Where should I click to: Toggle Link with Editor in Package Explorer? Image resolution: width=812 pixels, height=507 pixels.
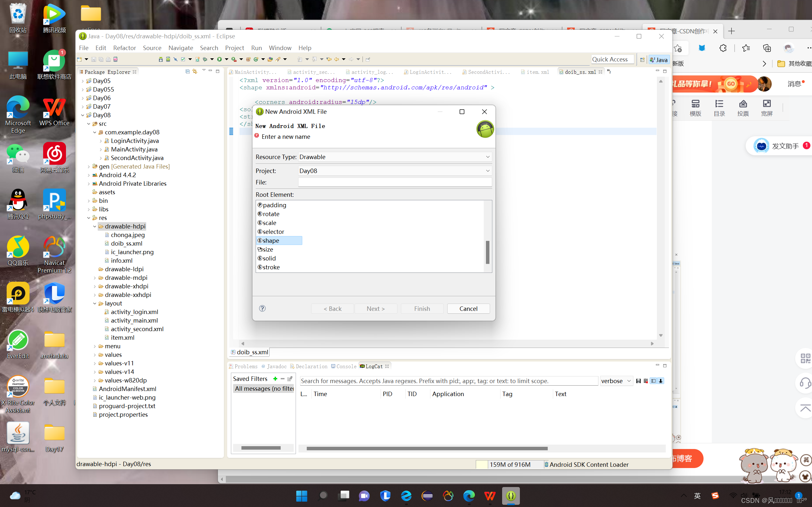pyautogui.click(x=195, y=71)
